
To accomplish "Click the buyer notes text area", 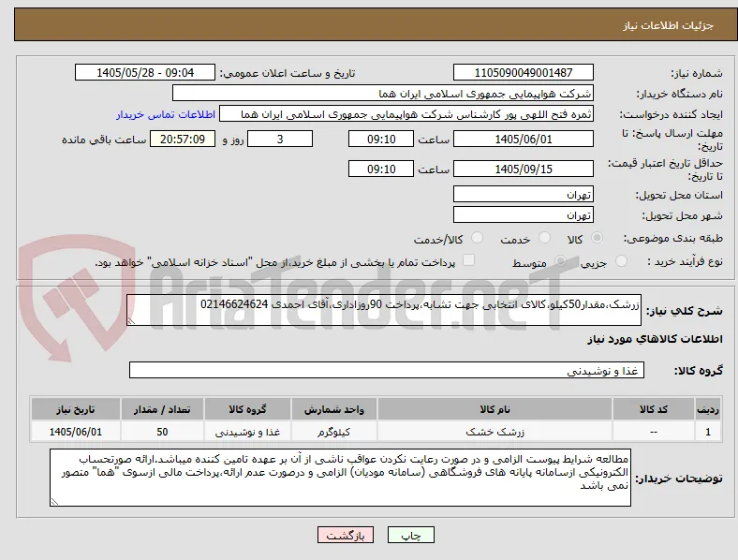I will coord(340,478).
